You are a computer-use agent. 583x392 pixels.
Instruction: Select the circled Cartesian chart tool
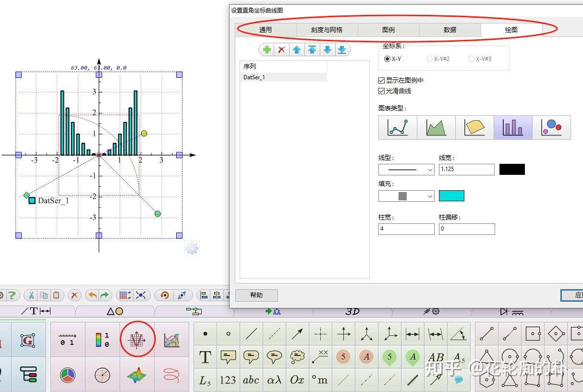pyautogui.click(x=138, y=339)
